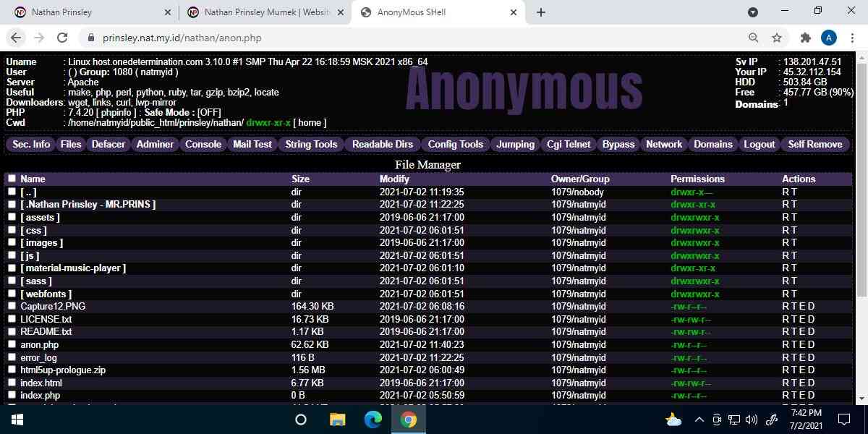The height and width of the screenshot is (434, 868).
Task: Click the Mail Test menu item
Action: pos(252,144)
